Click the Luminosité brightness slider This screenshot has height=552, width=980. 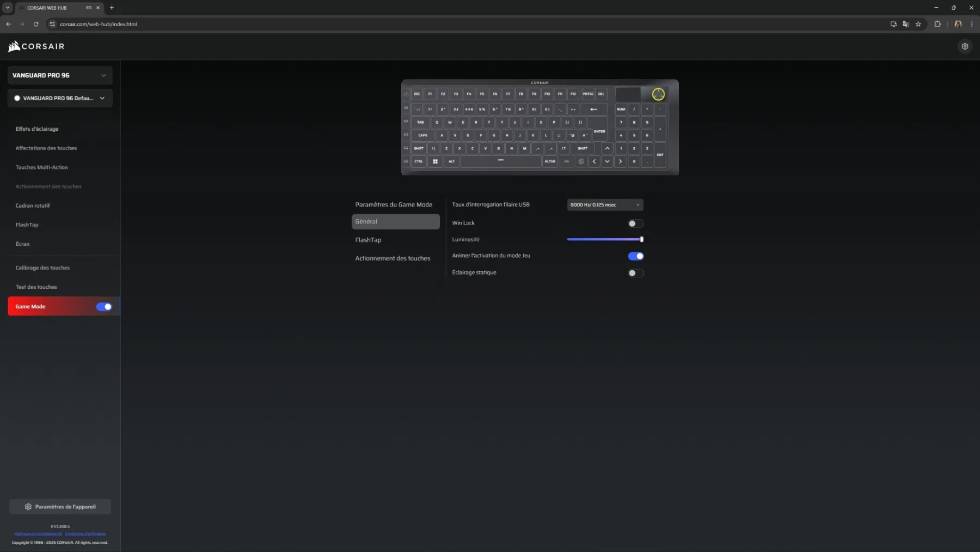[604, 239]
